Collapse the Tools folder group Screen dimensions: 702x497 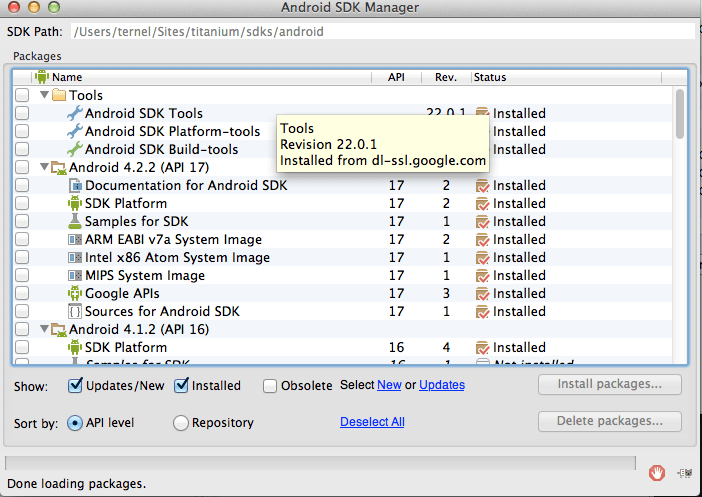click(x=44, y=96)
